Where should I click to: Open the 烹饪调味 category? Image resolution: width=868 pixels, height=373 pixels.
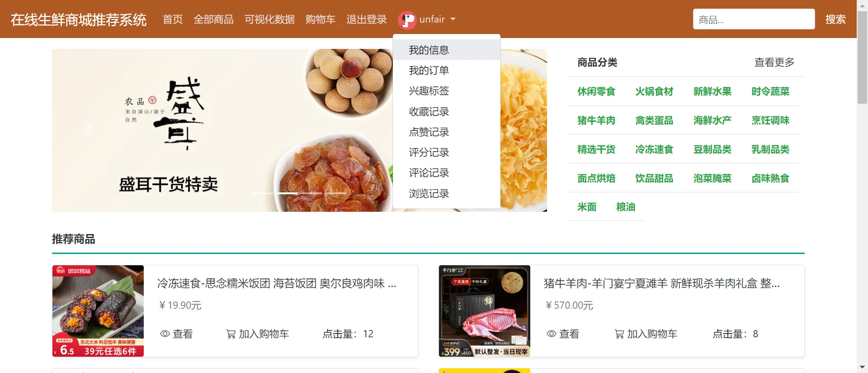[x=770, y=120]
